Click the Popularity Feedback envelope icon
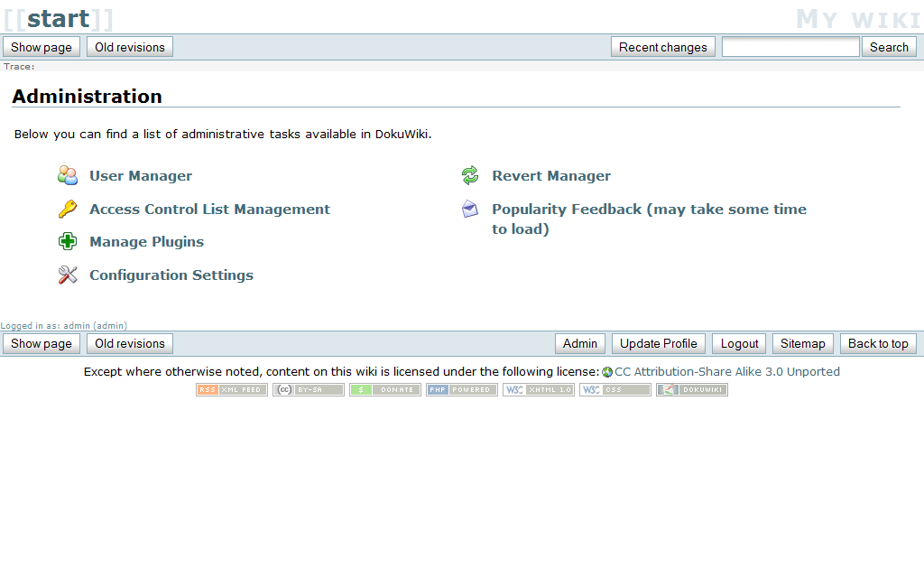Image resolution: width=924 pixels, height=578 pixels. 470,209
